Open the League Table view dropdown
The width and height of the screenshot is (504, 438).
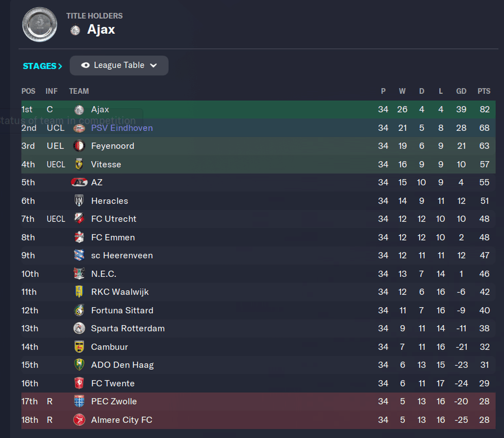coord(119,65)
